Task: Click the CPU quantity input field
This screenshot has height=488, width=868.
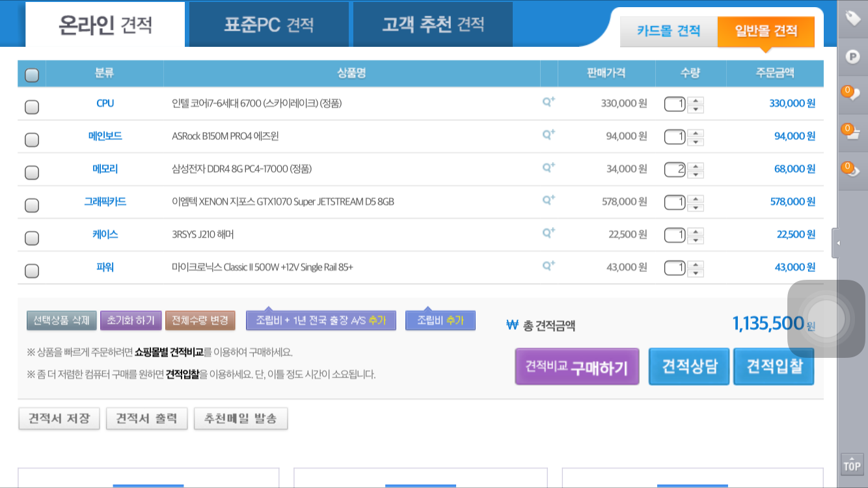Action: point(675,104)
